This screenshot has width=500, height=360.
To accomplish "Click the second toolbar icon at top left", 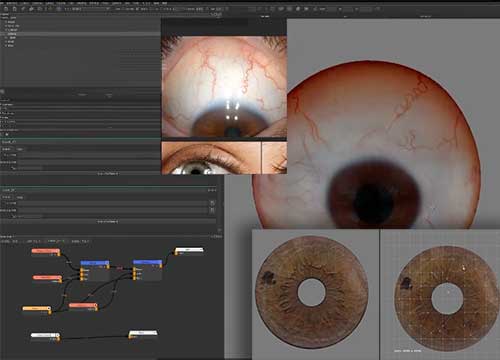I will [14, 9].
